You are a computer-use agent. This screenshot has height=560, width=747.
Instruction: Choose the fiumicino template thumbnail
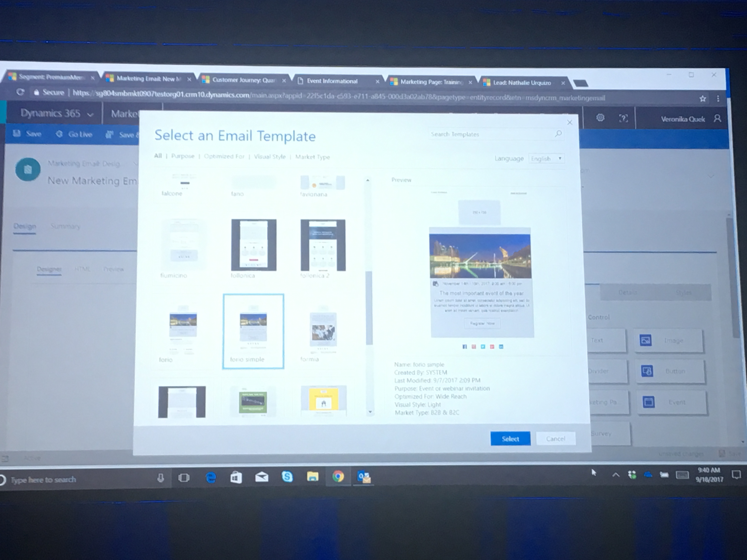click(x=184, y=245)
